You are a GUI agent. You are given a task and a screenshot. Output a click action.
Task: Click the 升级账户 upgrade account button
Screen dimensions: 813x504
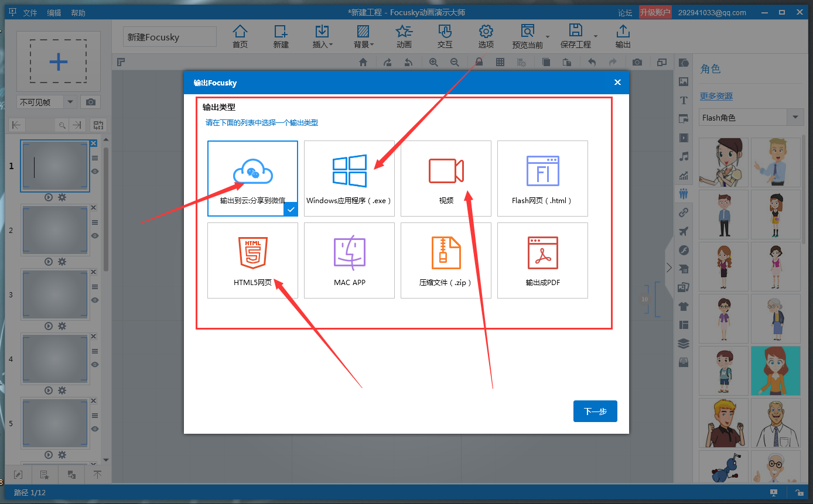pos(655,12)
